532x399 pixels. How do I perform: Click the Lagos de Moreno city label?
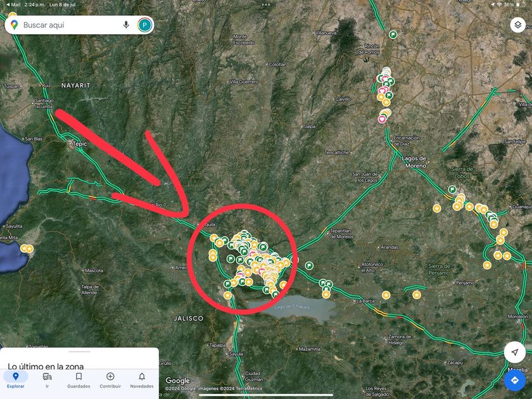(414, 162)
